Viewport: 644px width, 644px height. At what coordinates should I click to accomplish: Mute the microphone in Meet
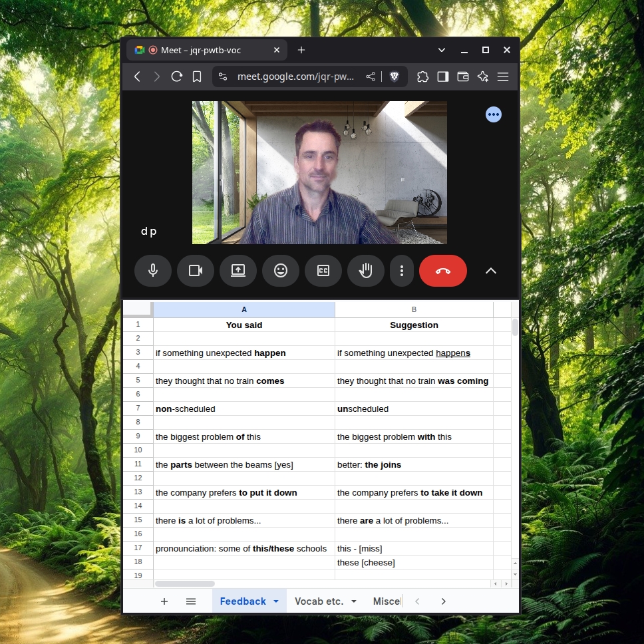[153, 271]
